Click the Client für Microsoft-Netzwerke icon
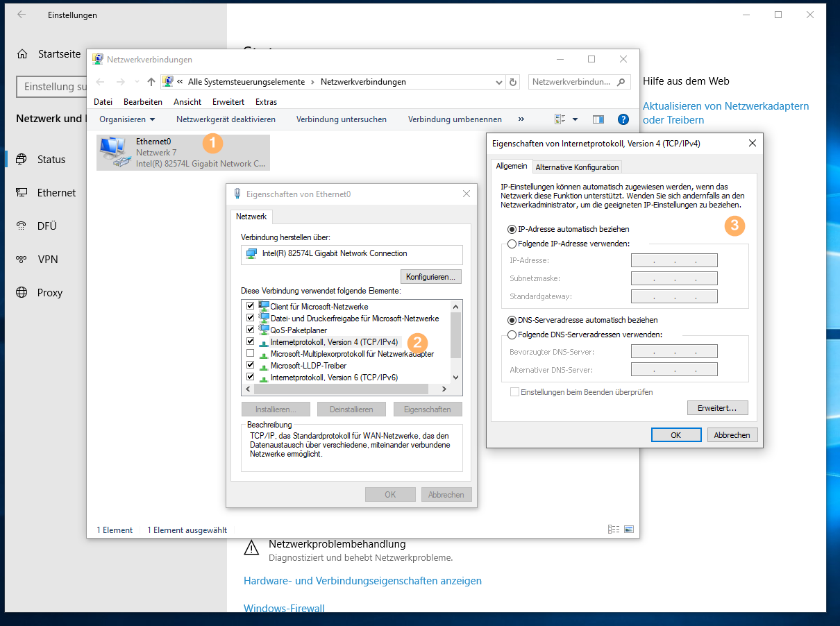 click(264, 306)
